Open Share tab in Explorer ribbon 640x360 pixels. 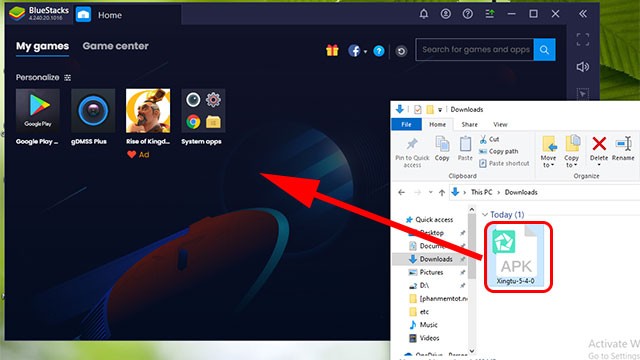tap(469, 124)
